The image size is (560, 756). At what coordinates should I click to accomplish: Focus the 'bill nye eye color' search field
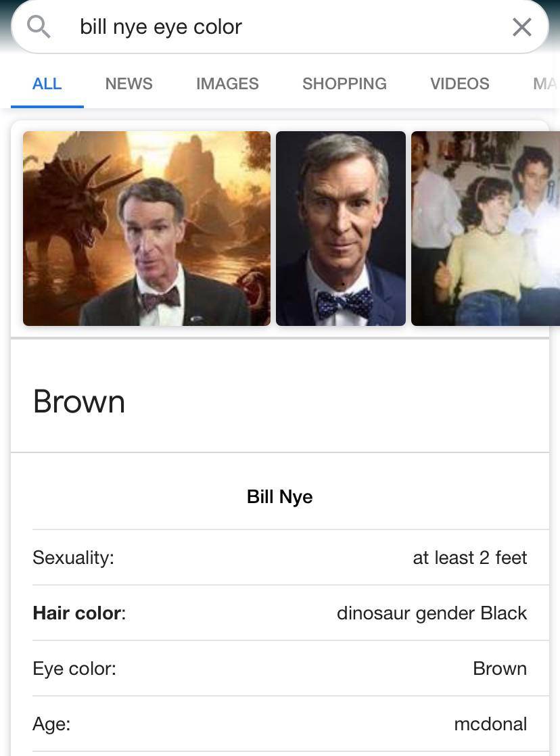[x=271, y=27]
